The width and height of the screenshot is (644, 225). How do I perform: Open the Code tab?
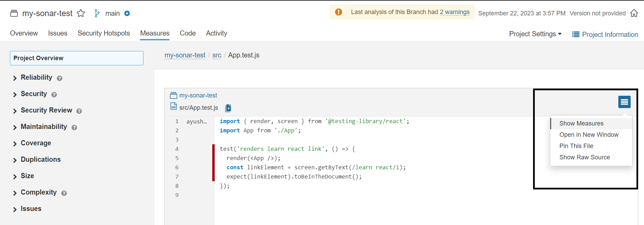click(188, 33)
